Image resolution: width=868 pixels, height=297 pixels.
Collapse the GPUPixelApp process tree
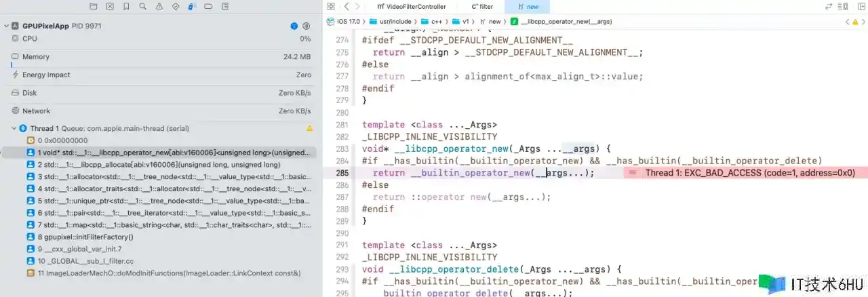pyautogui.click(x=6, y=26)
